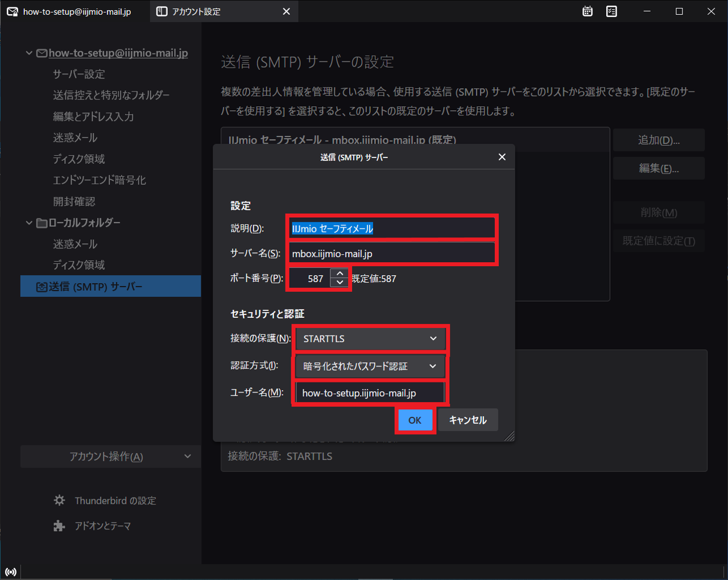This screenshot has width=728, height=580.
Task: Click the add-ons puzzle piece icon
Action: tap(59, 526)
